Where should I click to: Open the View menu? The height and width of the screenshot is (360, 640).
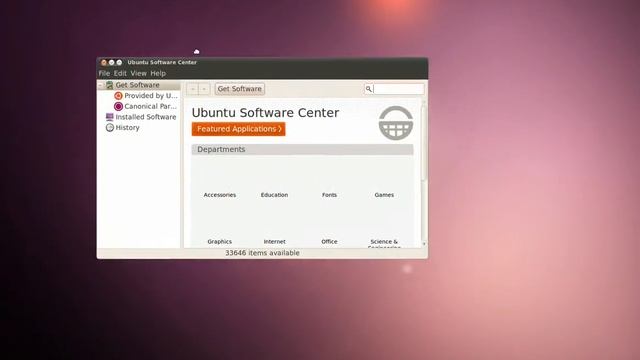[138, 73]
